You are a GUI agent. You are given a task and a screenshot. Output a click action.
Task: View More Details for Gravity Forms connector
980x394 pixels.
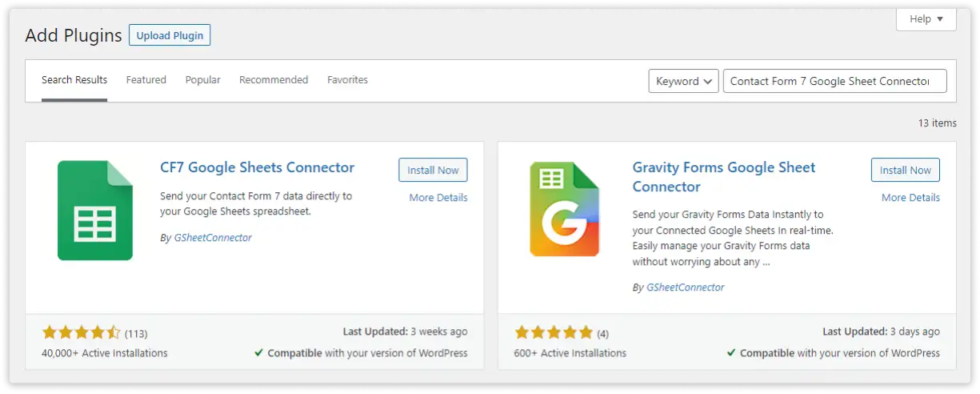pos(910,198)
